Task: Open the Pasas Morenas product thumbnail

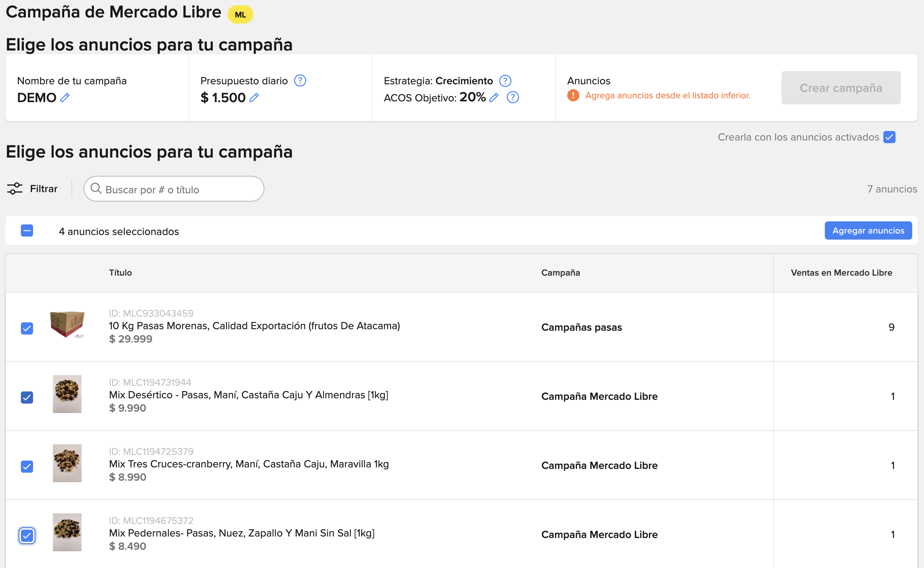Action: 67,325
